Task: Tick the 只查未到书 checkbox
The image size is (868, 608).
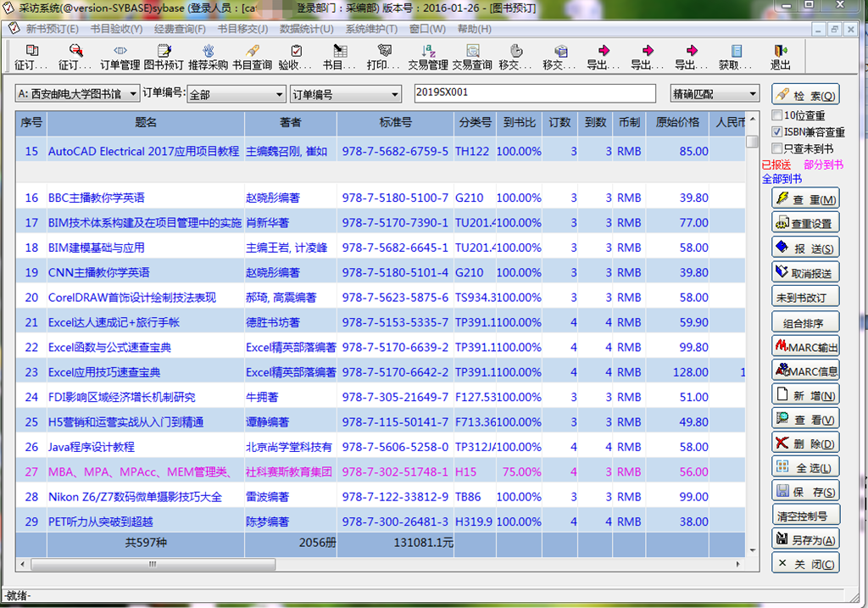Action: (x=777, y=148)
